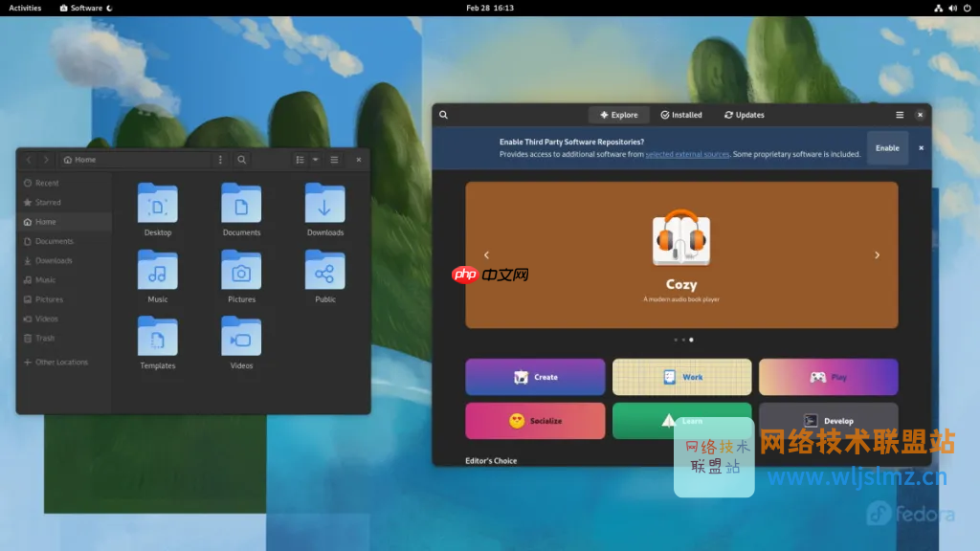Open the Software primary menu
The image size is (980, 551).
pos(902,115)
